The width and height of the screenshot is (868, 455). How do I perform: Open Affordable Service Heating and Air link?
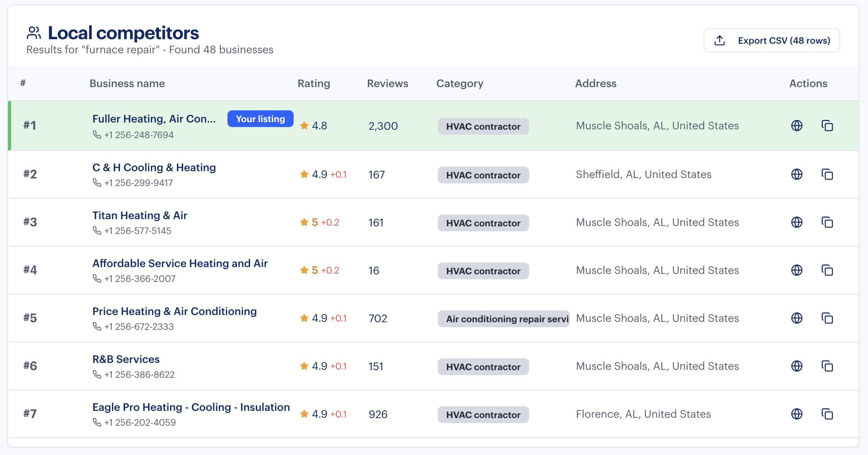(180, 263)
